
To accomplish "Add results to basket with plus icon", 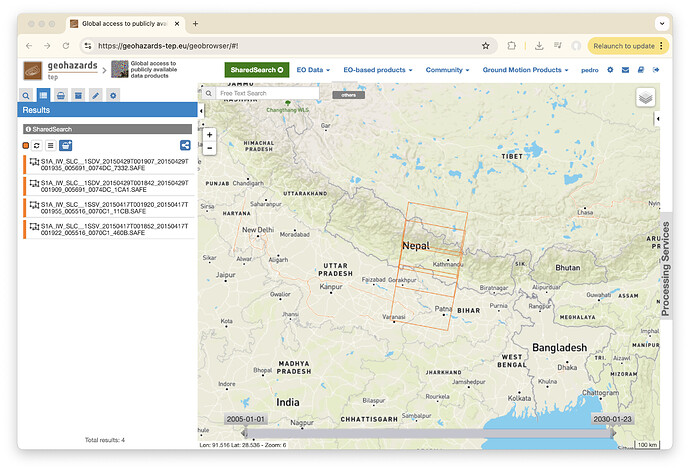I will tap(66, 145).
